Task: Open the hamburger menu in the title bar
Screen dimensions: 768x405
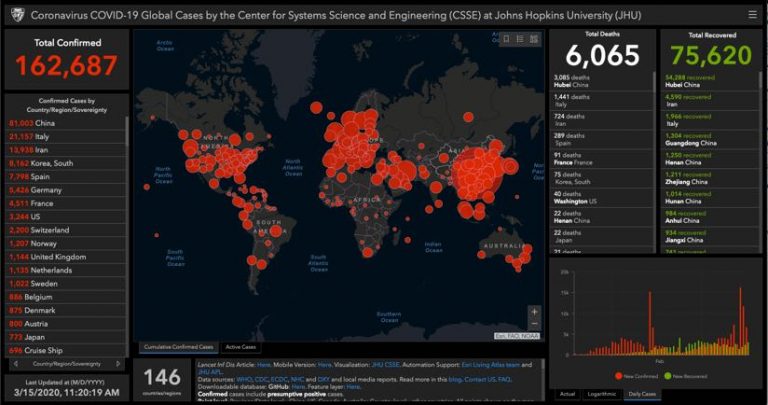Action: click(x=752, y=15)
